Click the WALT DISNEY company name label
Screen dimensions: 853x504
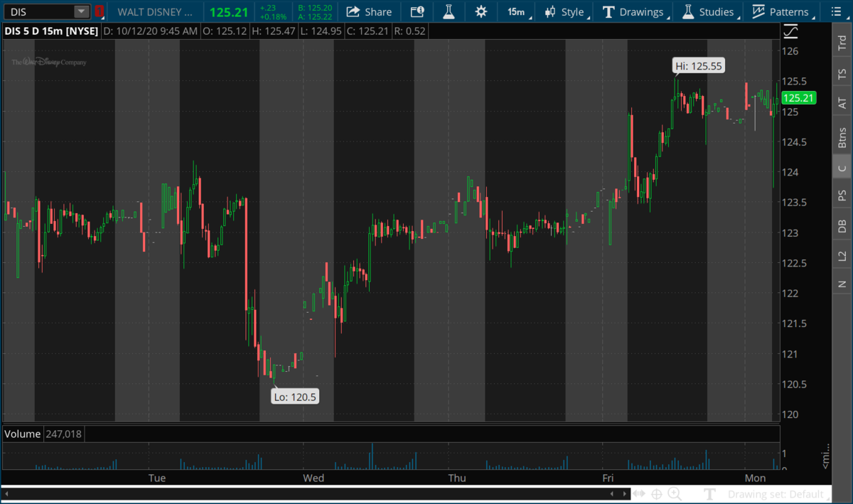(x=154, y=12)
